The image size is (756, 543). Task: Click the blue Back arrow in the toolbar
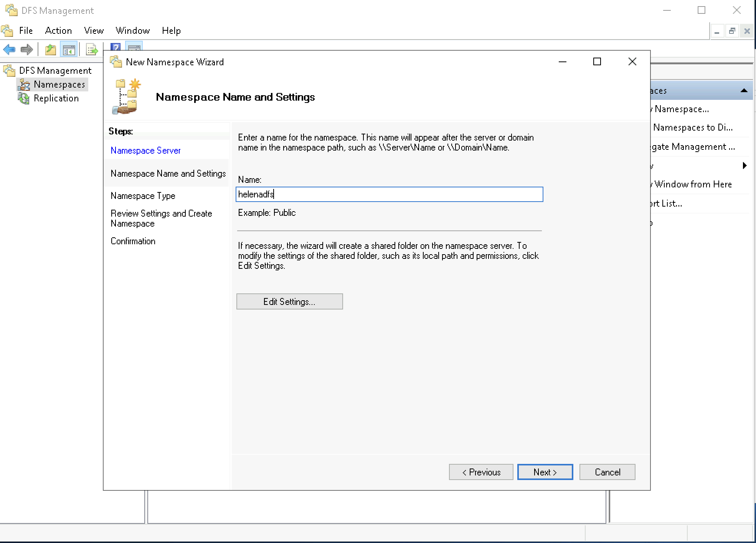[x=9, y=49]
